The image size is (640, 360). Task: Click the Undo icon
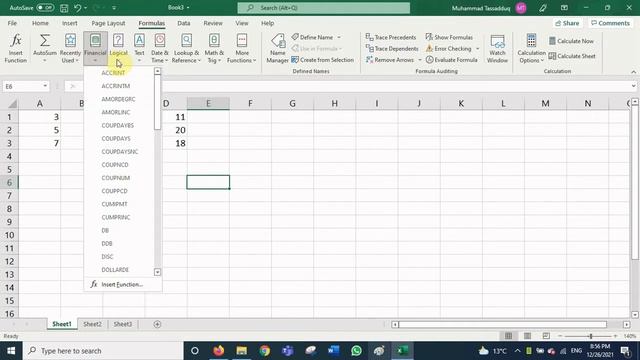coord(78,8)
